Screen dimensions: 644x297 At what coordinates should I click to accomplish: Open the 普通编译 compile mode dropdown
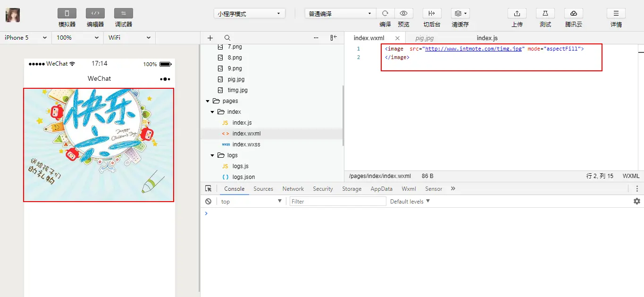pos(340,14)
